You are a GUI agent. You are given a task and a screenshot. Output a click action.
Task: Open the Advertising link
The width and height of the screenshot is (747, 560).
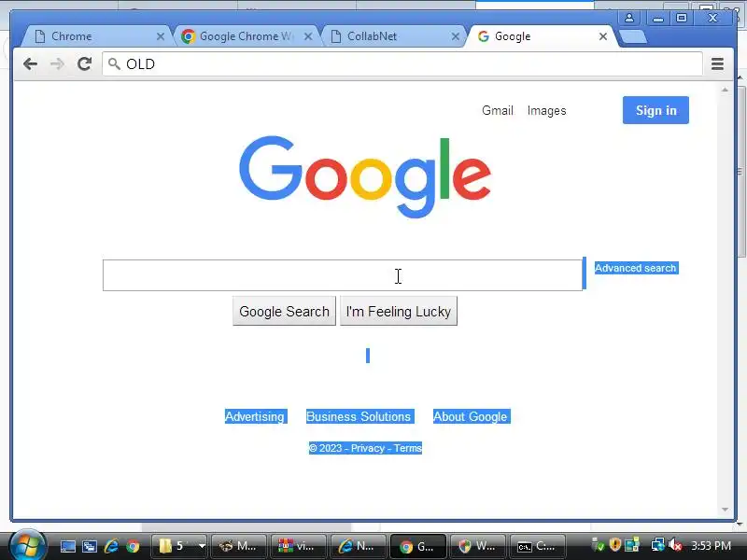click(255, 416)
